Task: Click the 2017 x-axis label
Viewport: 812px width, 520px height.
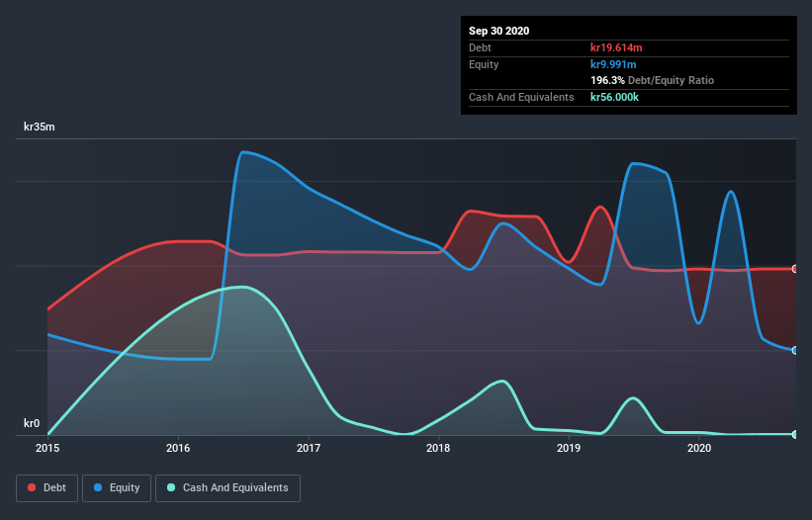Action: [309, 448]
